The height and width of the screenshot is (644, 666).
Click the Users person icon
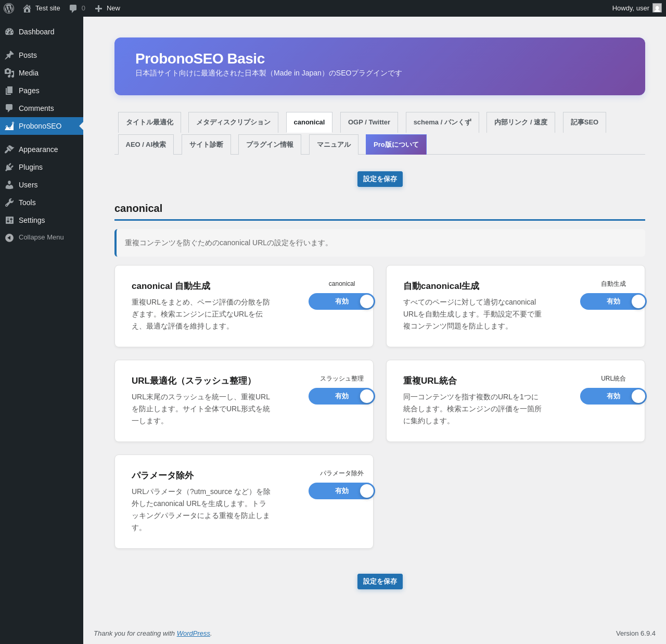click(x=9, y=185)
